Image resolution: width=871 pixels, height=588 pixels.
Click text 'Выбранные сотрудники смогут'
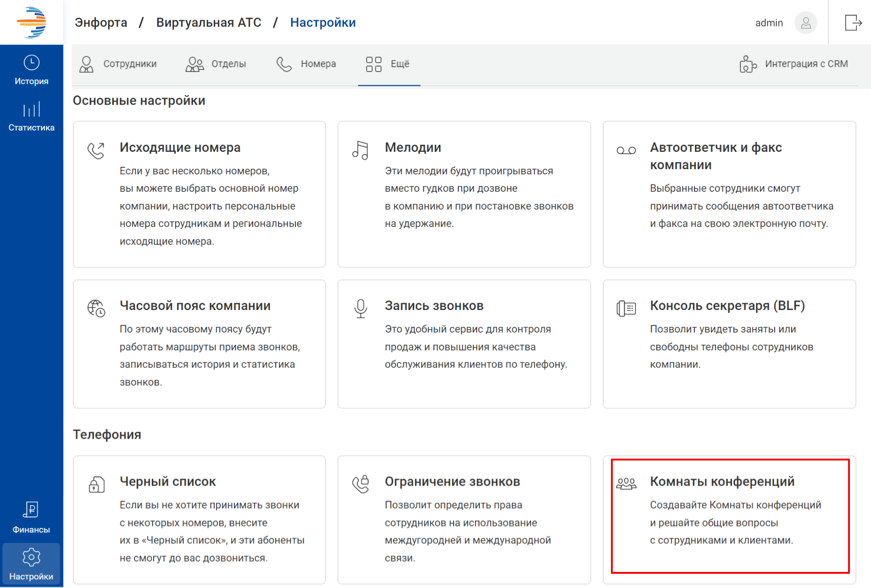point(725,189)
